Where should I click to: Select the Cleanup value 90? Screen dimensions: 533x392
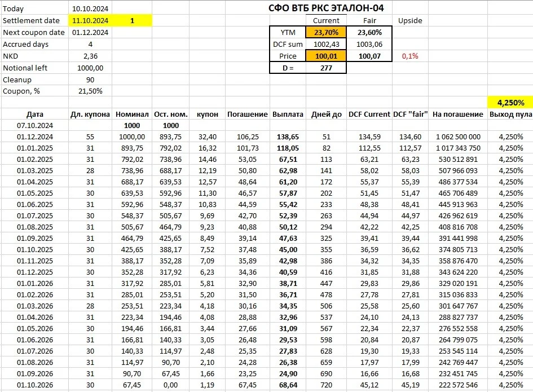pyautogui.click(x=90, y=80)
